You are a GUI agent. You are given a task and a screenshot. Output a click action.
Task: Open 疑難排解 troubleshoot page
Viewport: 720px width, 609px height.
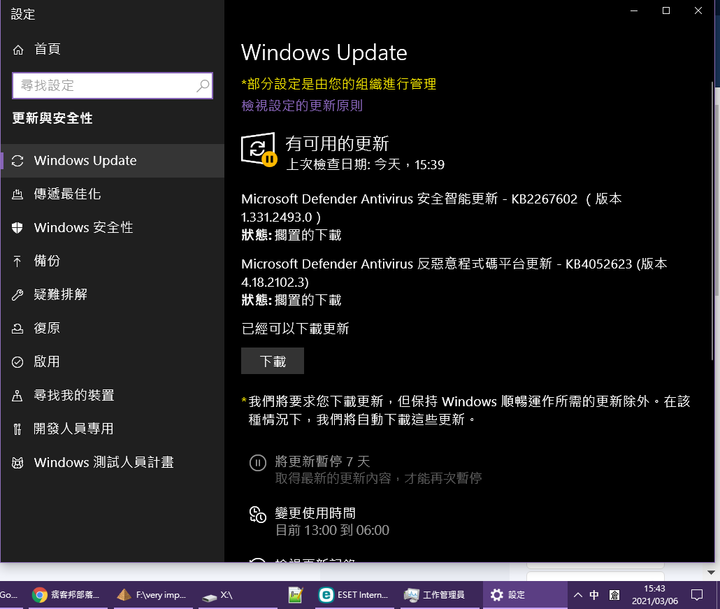click(x=112, y=295)
